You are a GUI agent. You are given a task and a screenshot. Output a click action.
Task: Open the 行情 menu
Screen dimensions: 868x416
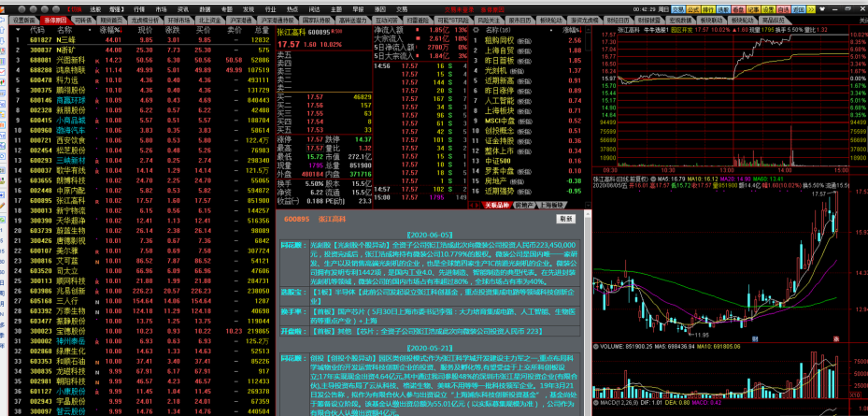coord(139,9)
